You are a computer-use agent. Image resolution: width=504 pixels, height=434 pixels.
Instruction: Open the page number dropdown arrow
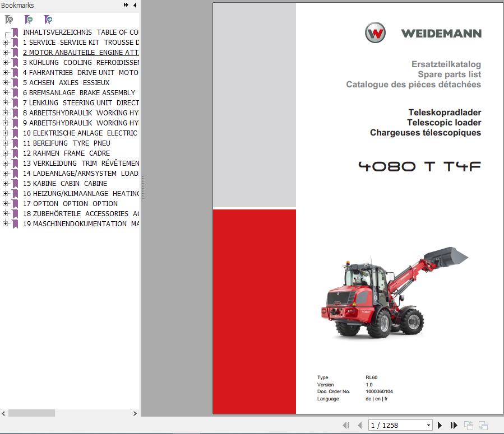click(x=428, y=426)
